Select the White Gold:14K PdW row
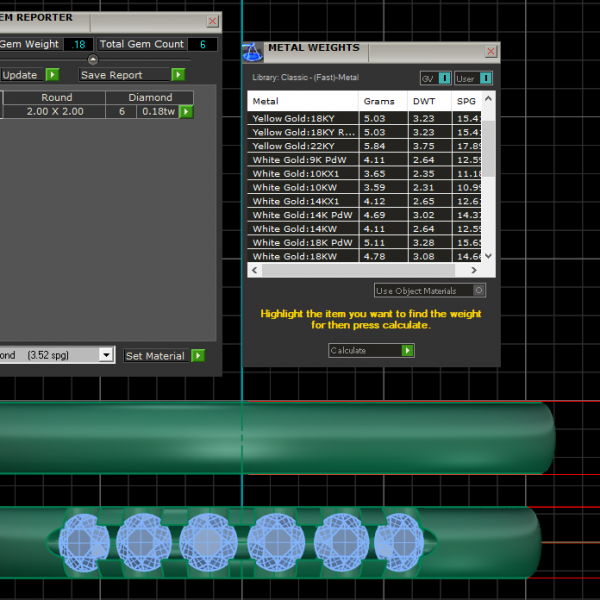 click(x=302, y=215)
